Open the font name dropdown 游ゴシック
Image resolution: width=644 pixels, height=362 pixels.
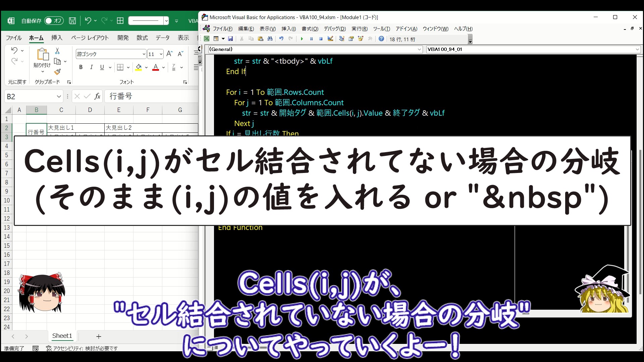[x=144, y=54]
